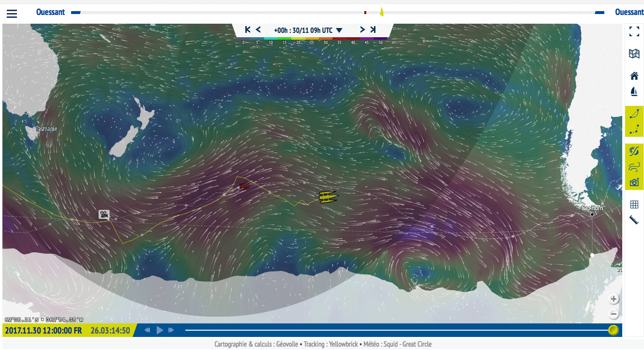Toggle the boat track curve display

(634, 114)
